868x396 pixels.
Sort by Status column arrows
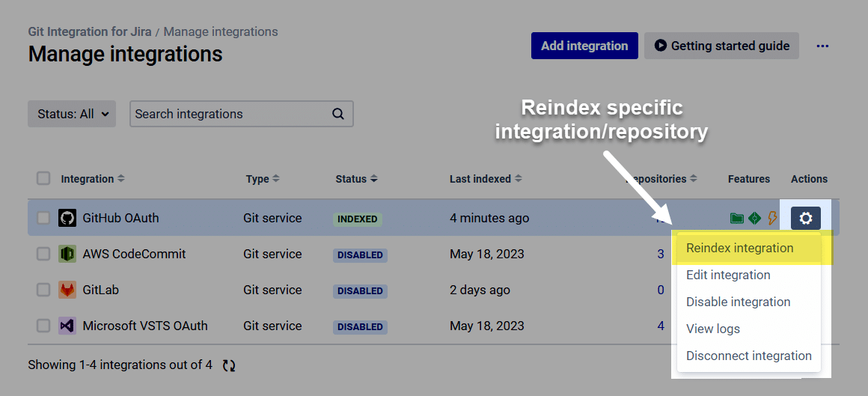[x=373, y=179]
